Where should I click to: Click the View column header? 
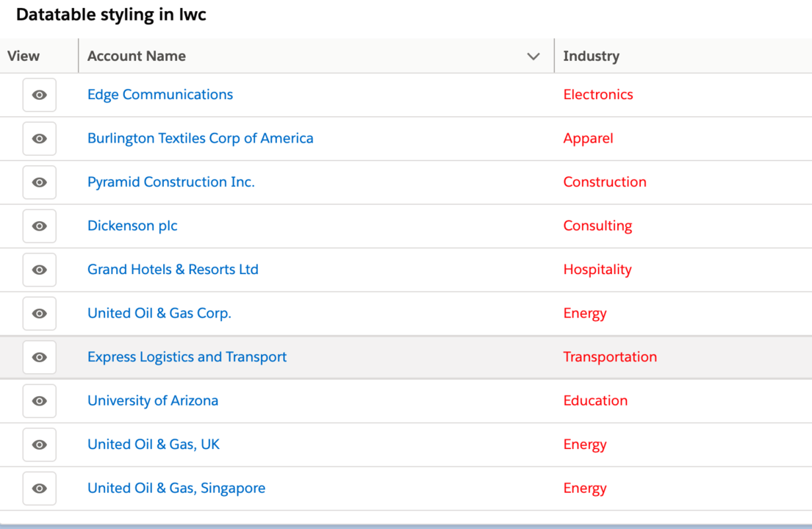pos(24,56)
